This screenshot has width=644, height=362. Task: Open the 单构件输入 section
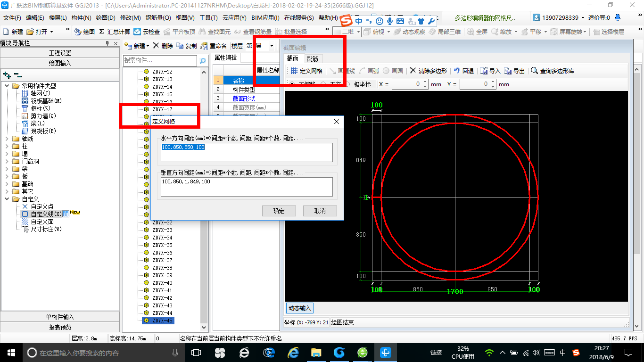point(60,317)
